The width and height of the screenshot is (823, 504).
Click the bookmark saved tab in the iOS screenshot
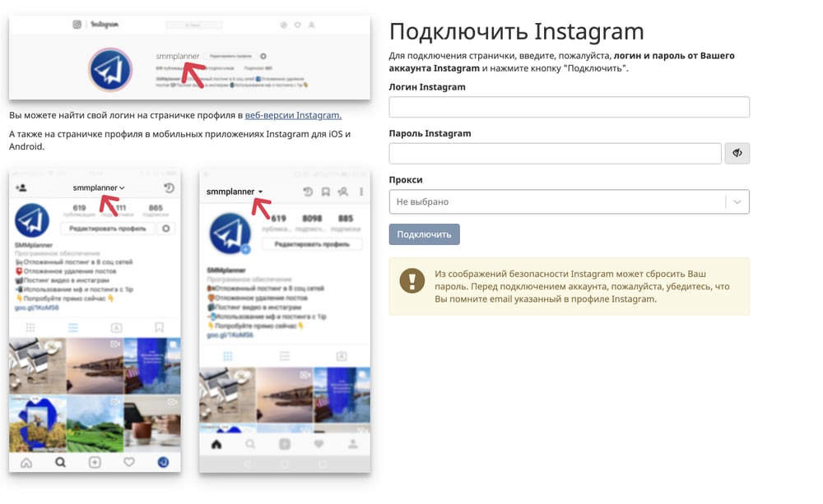159,327
